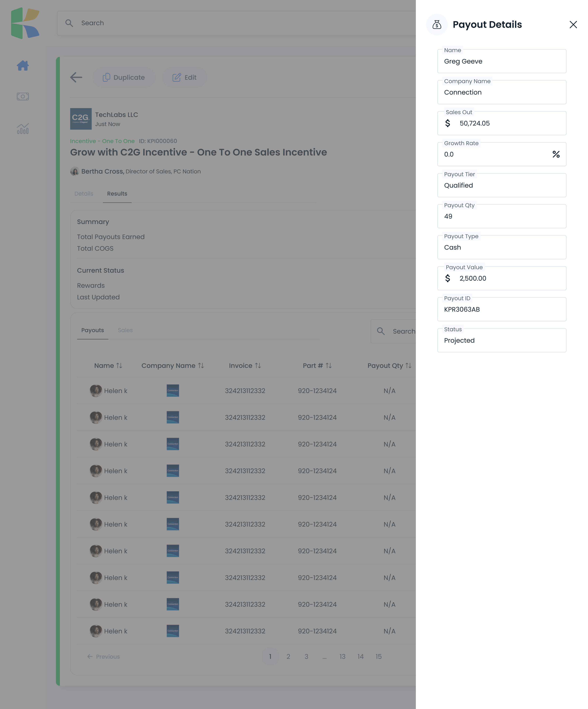Click Bertha Cross avatar
The width and height of the screenshot is (588, 709).
[75, 171]
